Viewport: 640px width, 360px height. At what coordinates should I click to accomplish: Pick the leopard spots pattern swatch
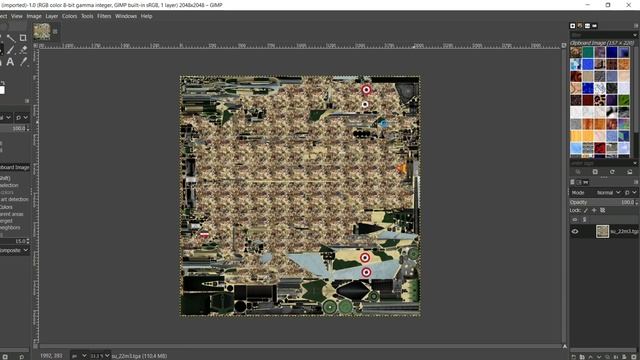[x=600, y=100]
